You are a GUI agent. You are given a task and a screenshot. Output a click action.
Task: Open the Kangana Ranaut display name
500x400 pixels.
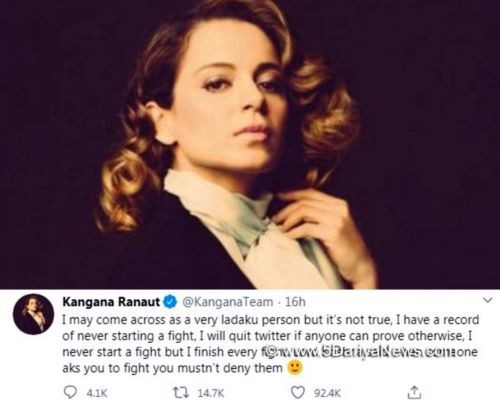tap(111, 302)
